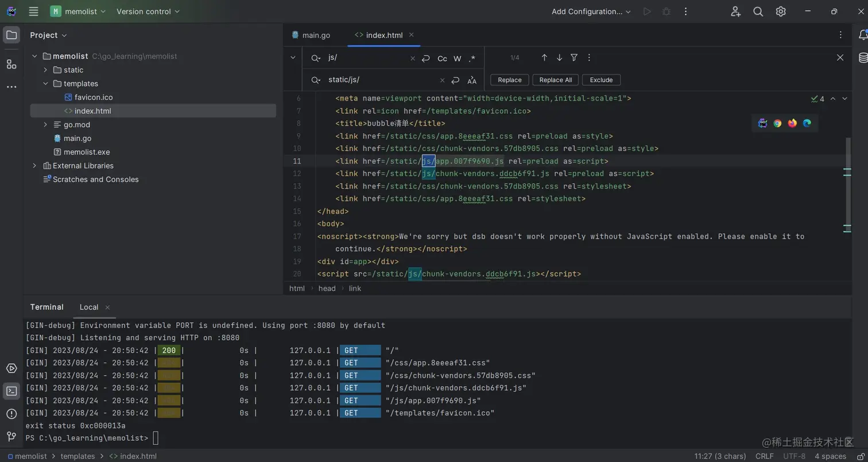Viewport: 868px width, 462px height.
Task: Switch to the main.go editor tab
Action: [316, 35]
